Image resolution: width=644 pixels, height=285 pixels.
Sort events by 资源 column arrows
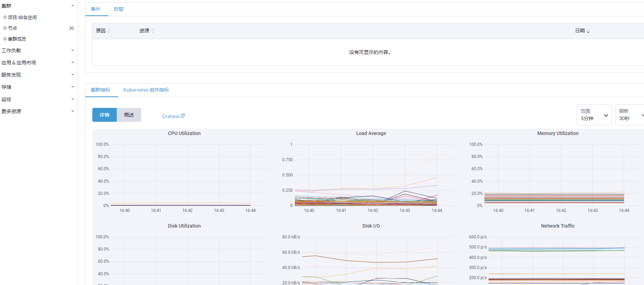pos(153,31)
